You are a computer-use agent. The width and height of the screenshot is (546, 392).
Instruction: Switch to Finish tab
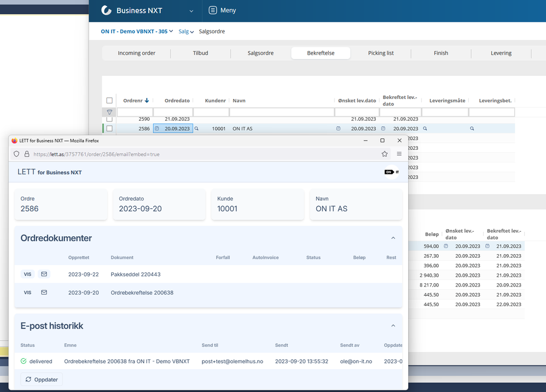coord(441,53)
